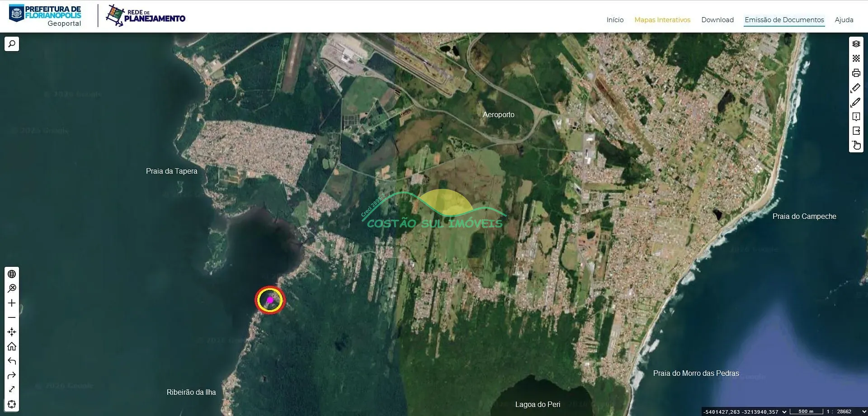The width and height of the screenshot is (868, 416).
Task: Select the ruler measurement tool
Action: coord(856,88)
